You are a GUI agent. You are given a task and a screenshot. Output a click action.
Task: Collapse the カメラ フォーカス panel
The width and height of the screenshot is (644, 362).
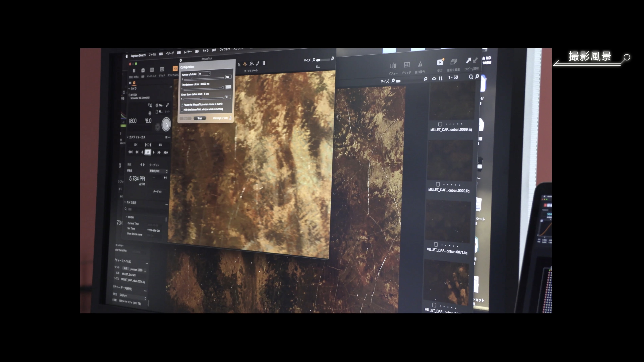[x=128, y=137]
